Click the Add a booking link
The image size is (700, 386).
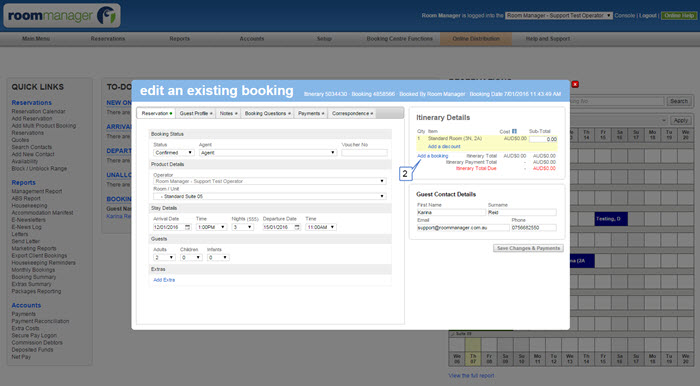point(432,156)
